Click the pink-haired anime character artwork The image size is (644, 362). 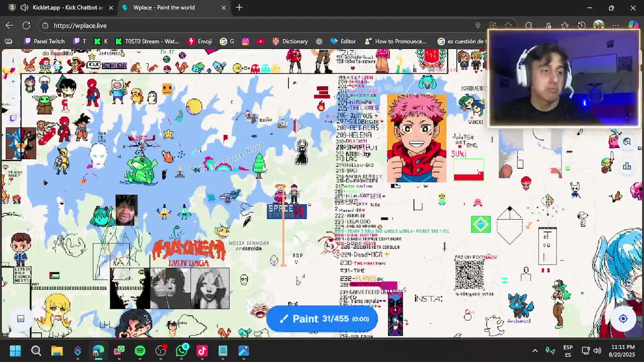coord(417,138)
